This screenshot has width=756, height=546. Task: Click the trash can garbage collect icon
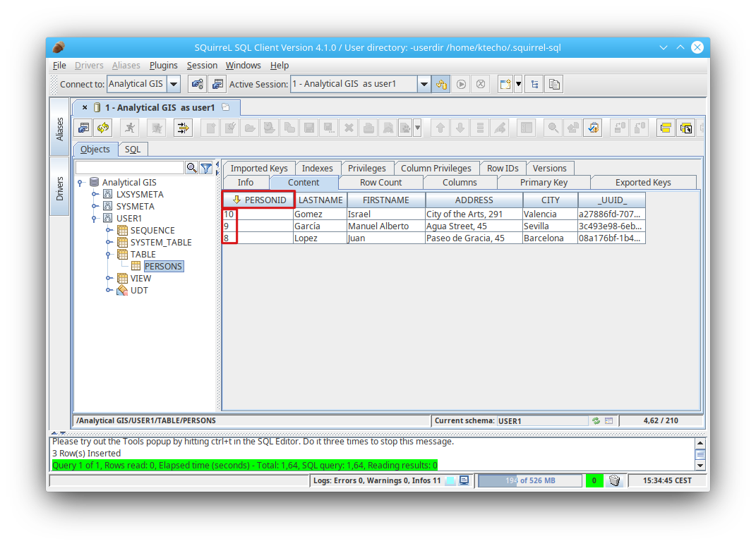(x=614, y=480)
